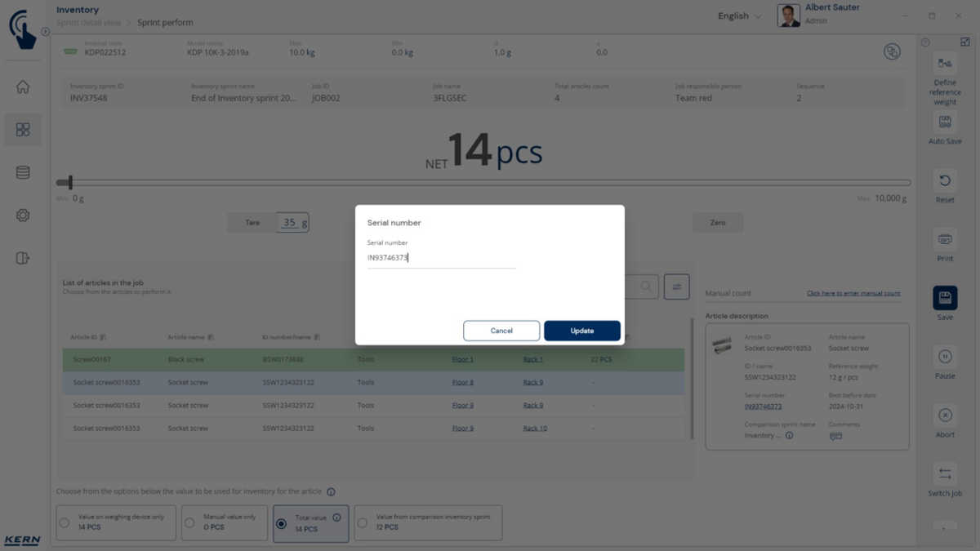
Task: Open filter options next to search
Action: pos(676,287)
